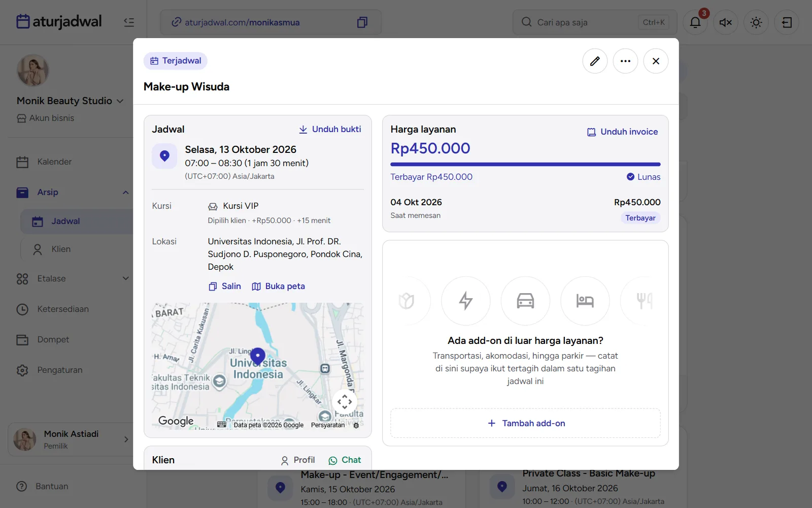Toggle map fullscreen camera control
812x508 pixels.
pos(345,402)
